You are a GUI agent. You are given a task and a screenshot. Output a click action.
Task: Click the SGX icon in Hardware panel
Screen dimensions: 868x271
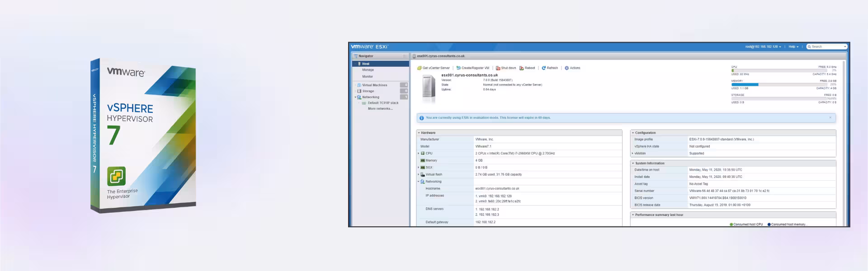click(x=423, y=168)
